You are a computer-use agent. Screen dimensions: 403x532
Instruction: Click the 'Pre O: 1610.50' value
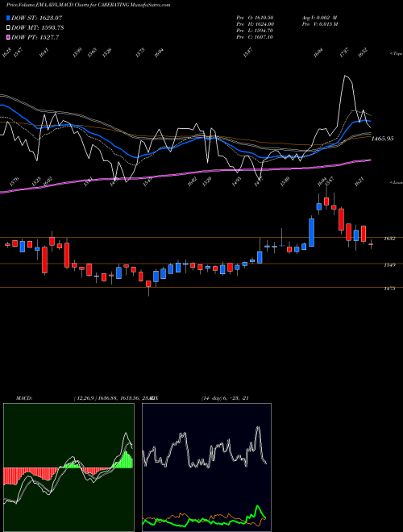tap(255, 17)
